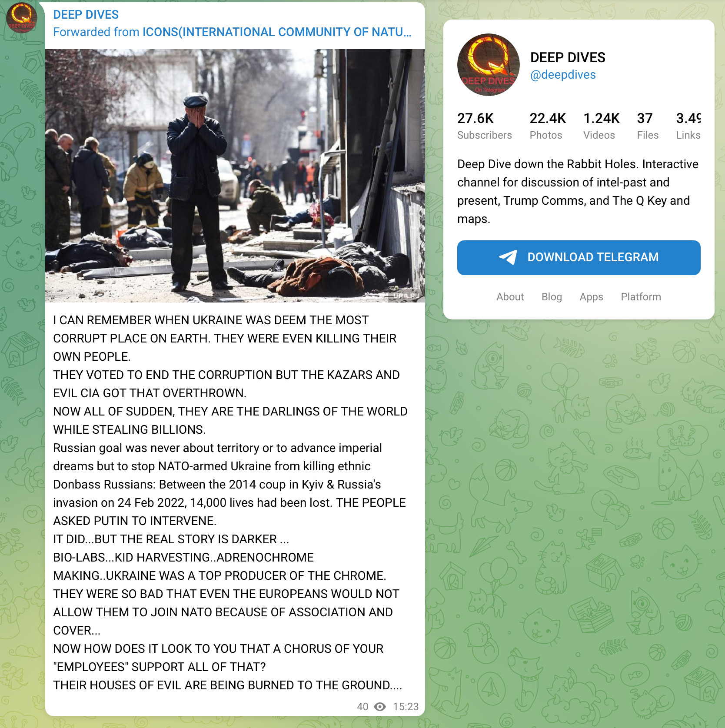The width and height of the screenshot is (725, 728).
Task: Select the 22.4K Photos counter
Action: (x=548, y=126)
